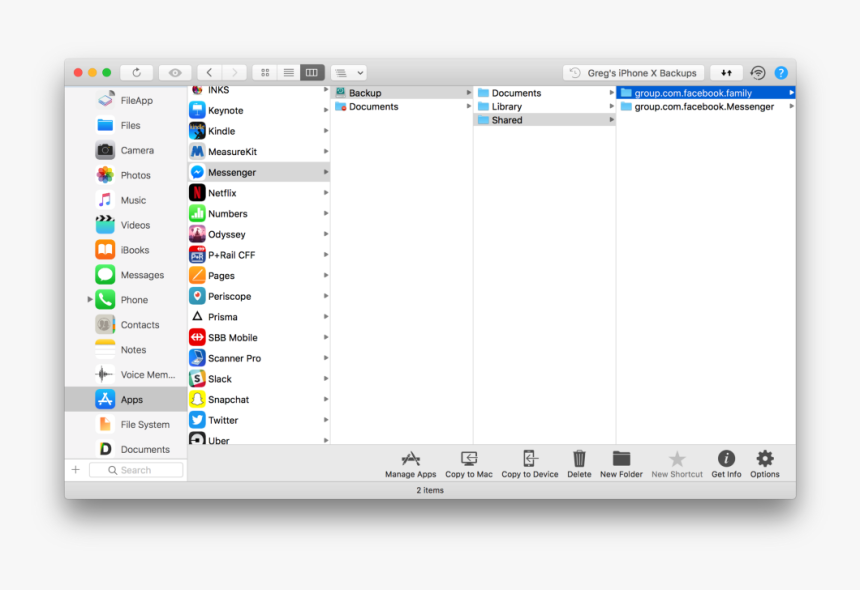860x590 pixels.
Task: Expand the Periscope row arrow
Action: click(x=326, y=296)
